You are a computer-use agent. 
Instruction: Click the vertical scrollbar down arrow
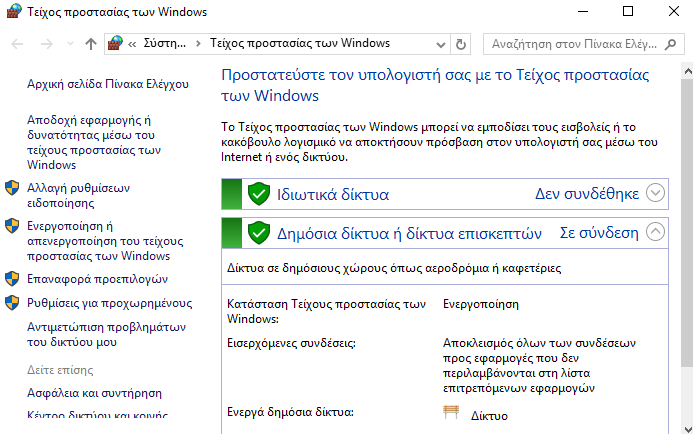tap(687, 429)
